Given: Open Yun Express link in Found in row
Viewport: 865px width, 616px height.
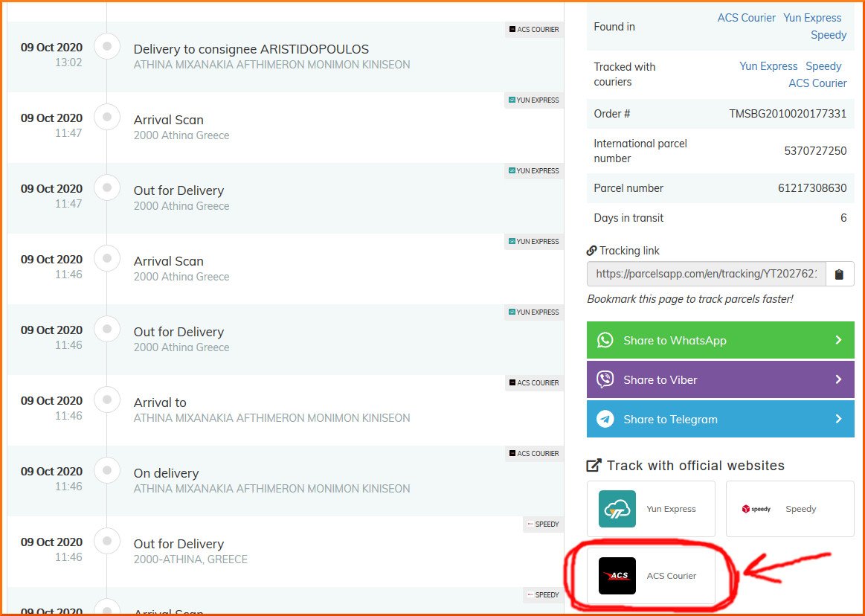Looking at the screenshot, I should coord(812,18).
